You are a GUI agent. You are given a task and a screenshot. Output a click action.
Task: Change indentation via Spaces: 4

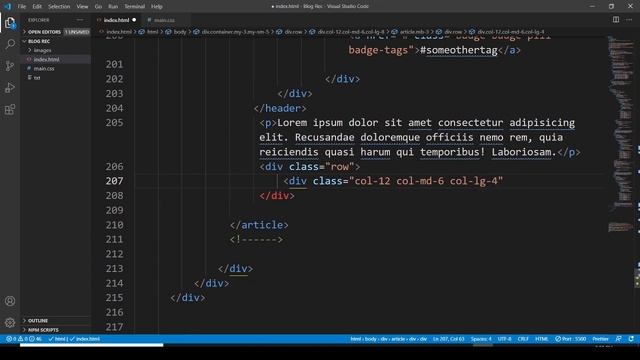coord(481,339)
